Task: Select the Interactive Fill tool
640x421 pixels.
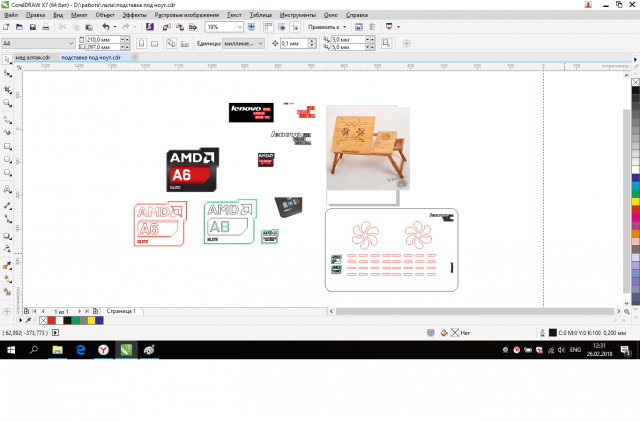Action: click(x=7, y=279)
